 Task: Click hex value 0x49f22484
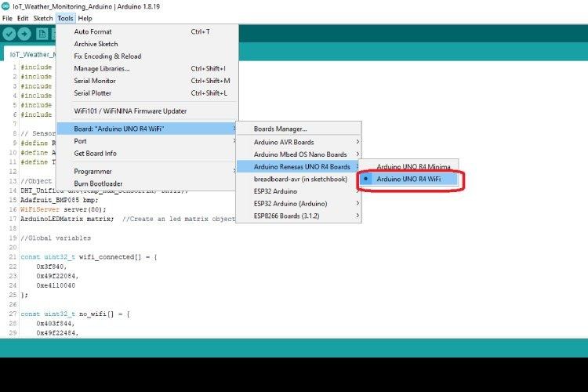[57, 332]
